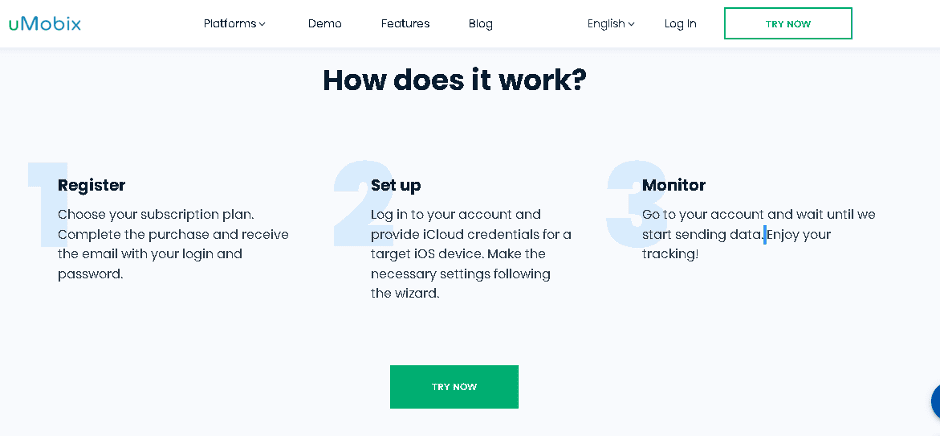Click the outlined TRY NOW header button
The image size is (941, 437).
(x=788, y=23)
